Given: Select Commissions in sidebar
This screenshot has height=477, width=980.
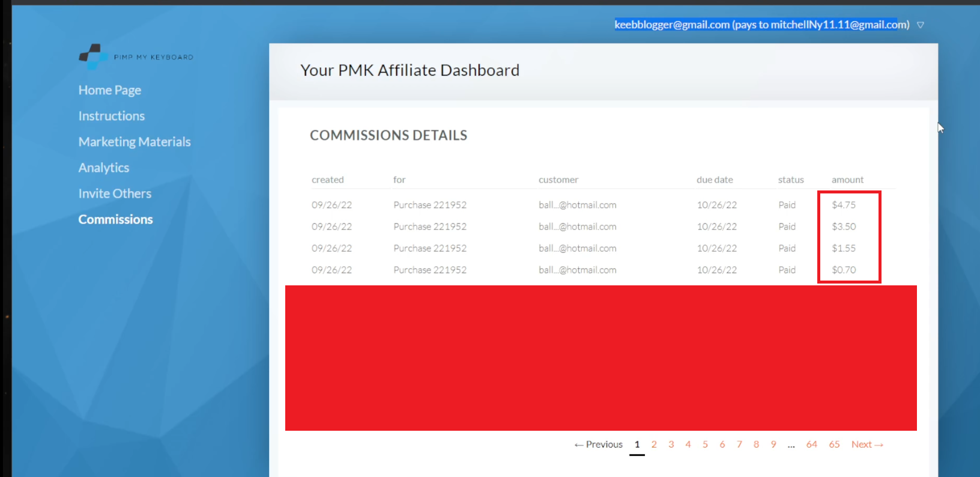Looking at the screenshot, I should point(116,219).
